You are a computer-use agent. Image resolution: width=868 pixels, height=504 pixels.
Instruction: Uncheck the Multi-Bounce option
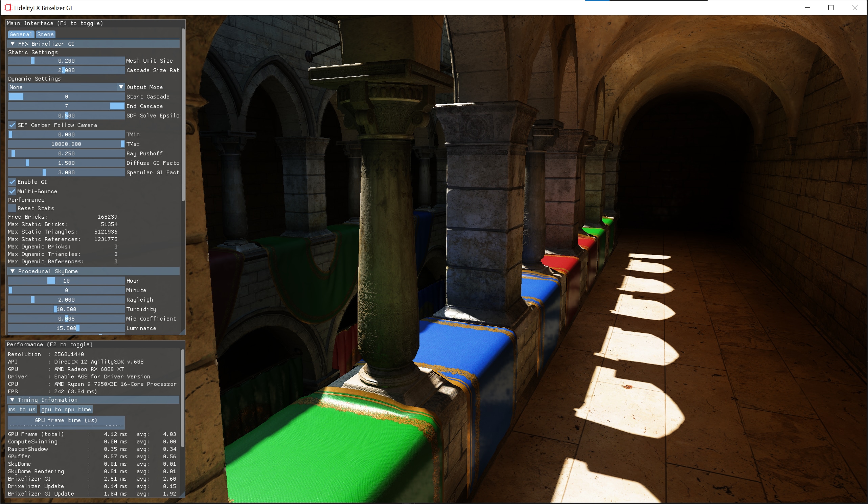13,191
